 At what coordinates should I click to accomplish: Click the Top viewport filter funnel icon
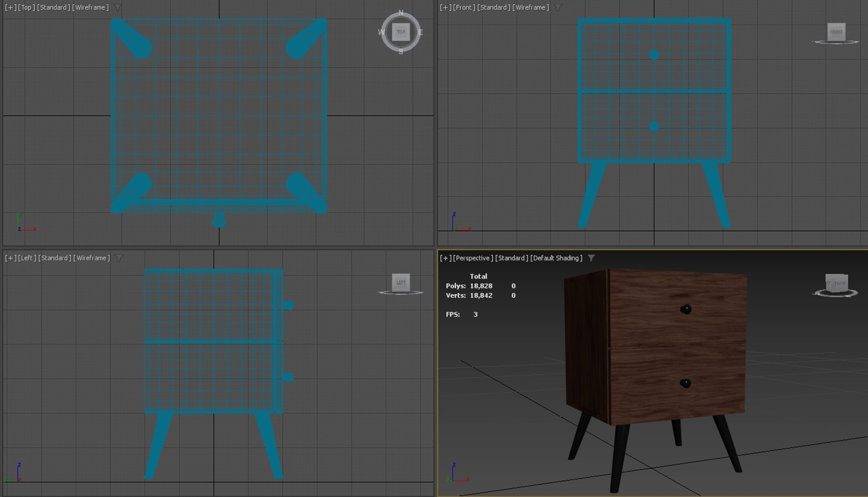coord(117,7)
